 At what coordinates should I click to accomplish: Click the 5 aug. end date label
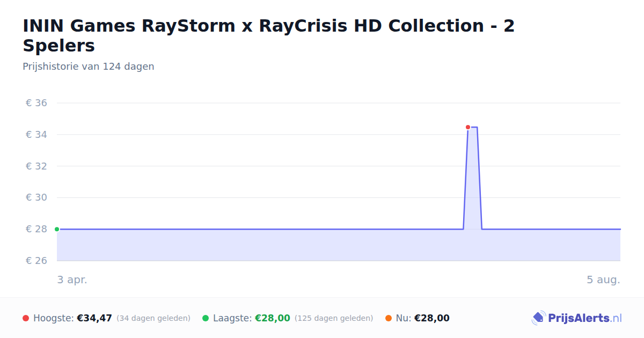point(603,280)
